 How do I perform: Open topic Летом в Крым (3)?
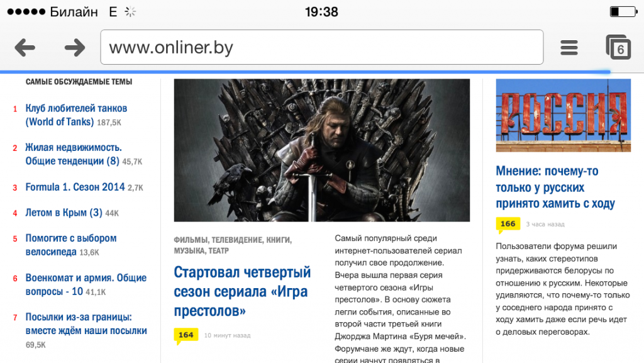(64, 213)
